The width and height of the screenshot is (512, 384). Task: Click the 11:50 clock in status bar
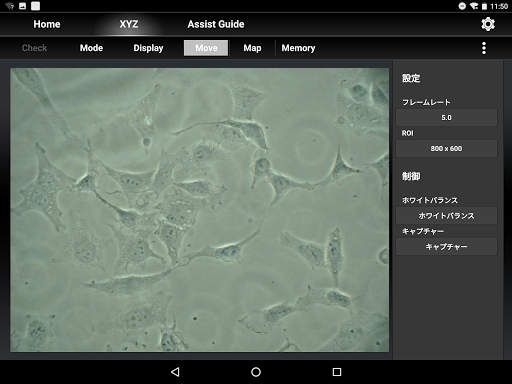click(499, 6)
